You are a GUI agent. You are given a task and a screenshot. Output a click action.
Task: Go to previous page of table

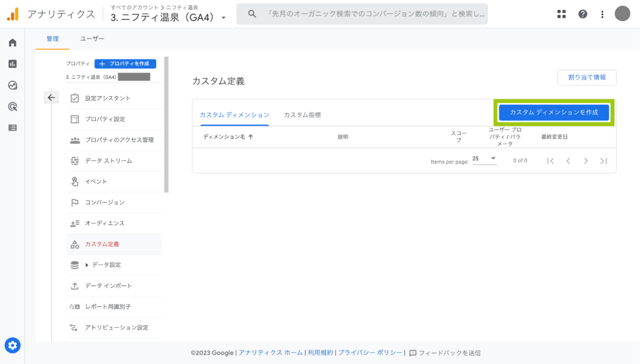click(x=568, y=161)
